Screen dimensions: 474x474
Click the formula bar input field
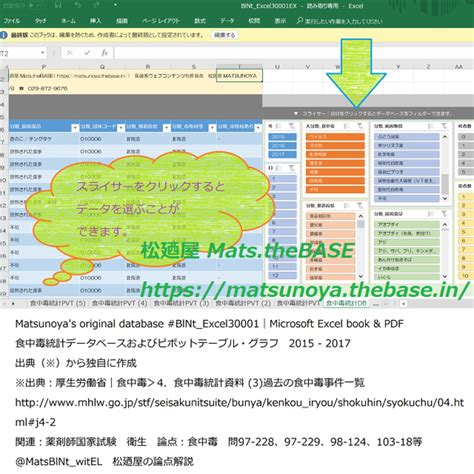(x=294, y=53)
